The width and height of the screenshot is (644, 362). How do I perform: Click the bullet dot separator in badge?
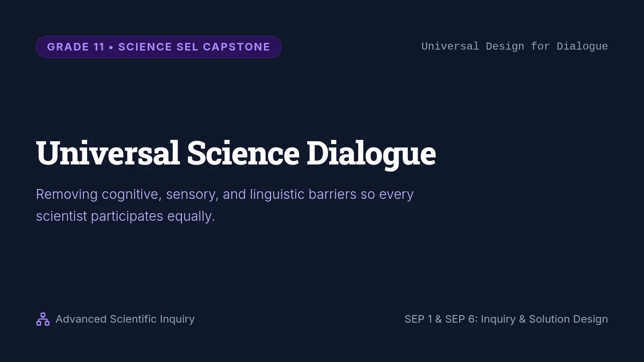[x=111, y=47]
